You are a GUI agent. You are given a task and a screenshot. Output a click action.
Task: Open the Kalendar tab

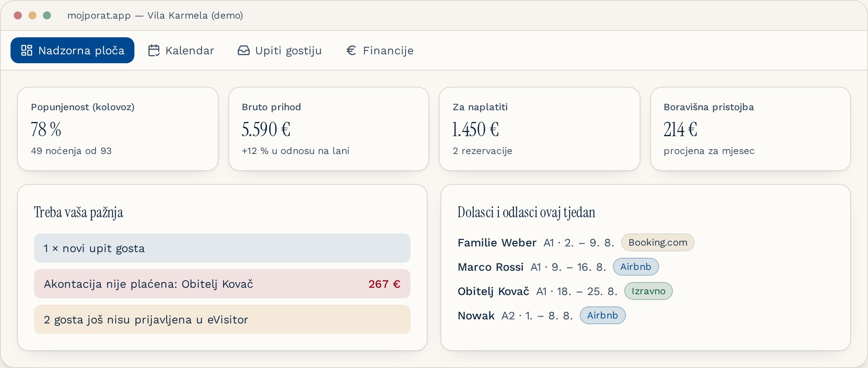click(x=181, y=50)
